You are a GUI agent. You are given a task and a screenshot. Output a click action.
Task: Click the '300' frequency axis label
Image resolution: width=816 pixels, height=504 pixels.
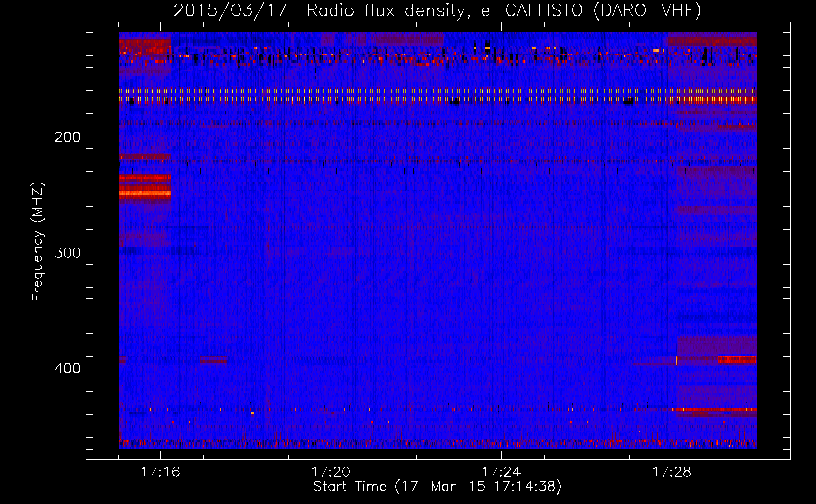[68, 253]
